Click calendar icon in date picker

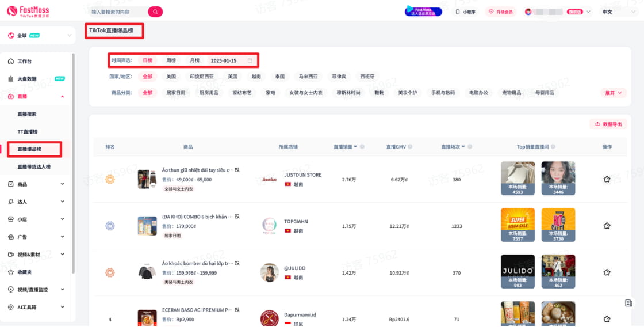click(250, 60)
